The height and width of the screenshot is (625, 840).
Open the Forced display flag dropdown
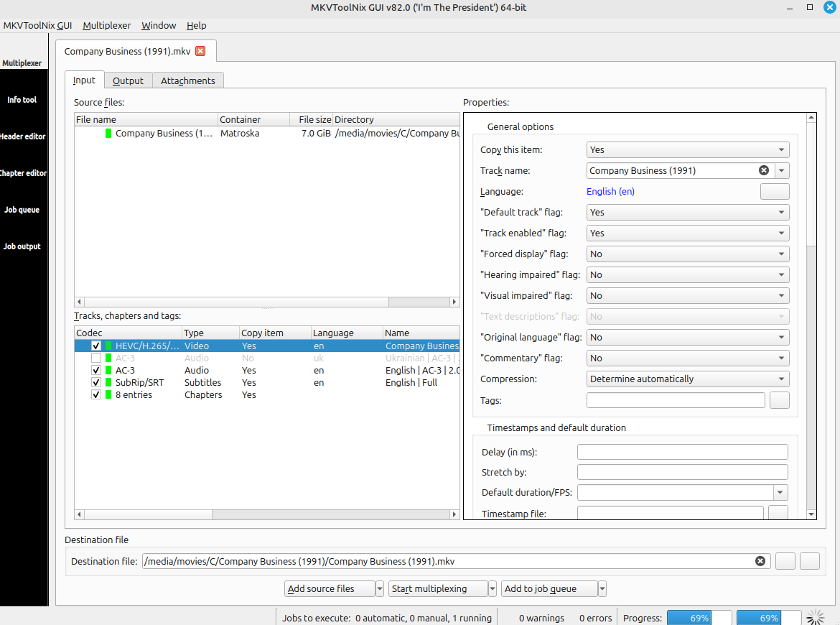click(x=688, y=254)
